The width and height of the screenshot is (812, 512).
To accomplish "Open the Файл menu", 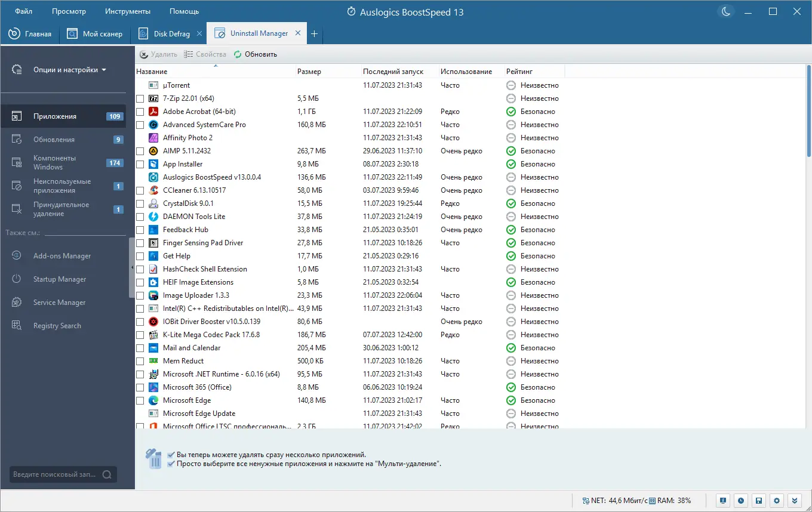I will point(24,11).
